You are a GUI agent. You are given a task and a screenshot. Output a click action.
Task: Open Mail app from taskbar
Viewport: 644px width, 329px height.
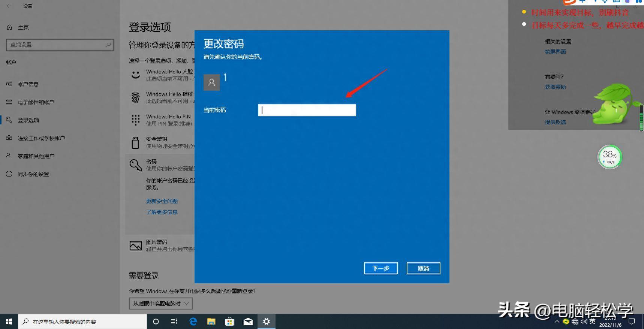[248, 322]
